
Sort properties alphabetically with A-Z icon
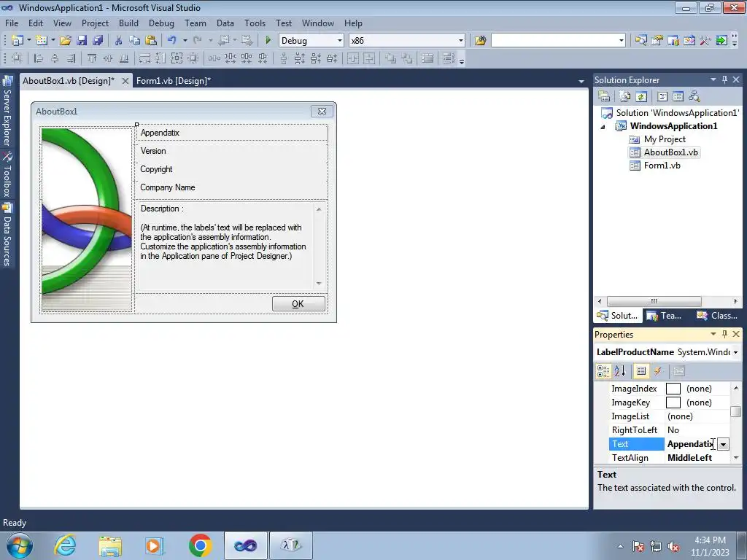tap(620, 371)
